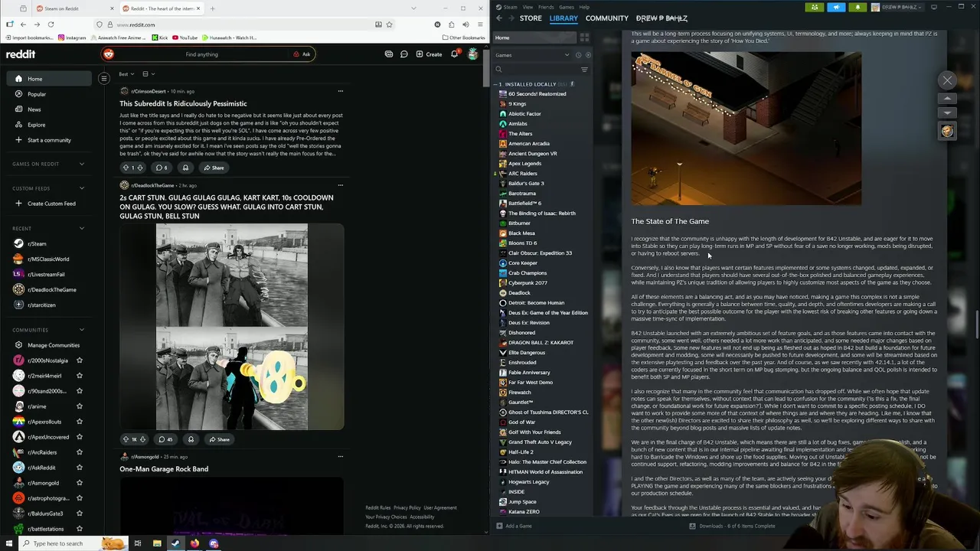This screenshot has width=980, height=551.
Task: Favorite r/BaldursGate3 with star
Action: 79,514
